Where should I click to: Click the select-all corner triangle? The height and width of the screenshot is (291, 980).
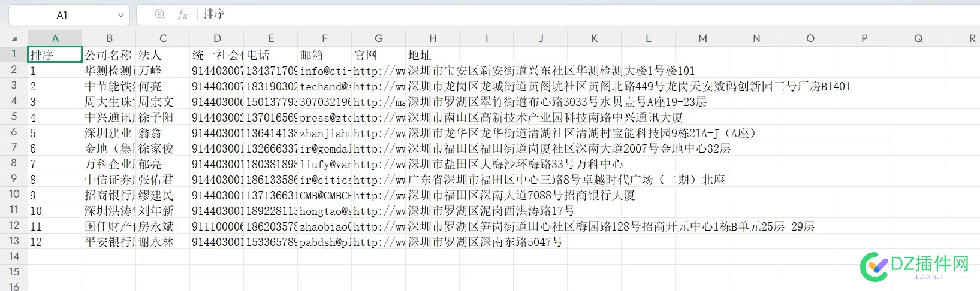pyautogui.click(x=15, y=39)
